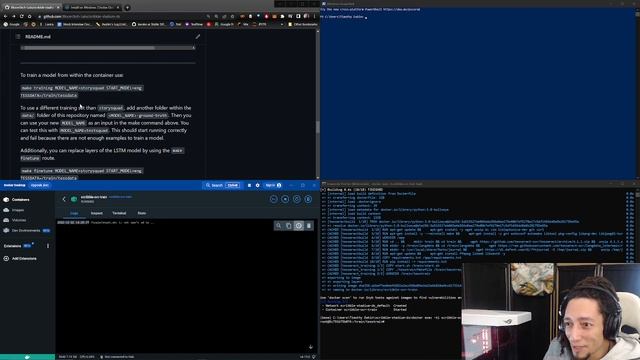Jump to bottom of logs arrow

(x=311, y=347)
